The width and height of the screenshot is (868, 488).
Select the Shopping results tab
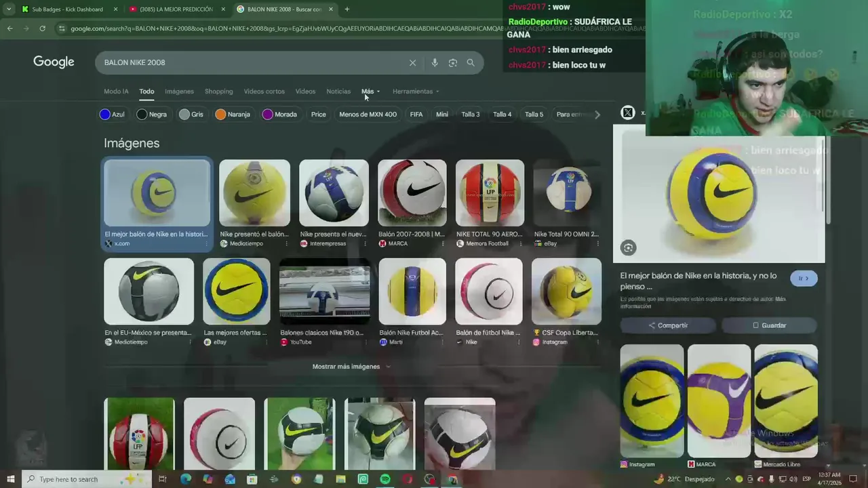coord(218,91)
